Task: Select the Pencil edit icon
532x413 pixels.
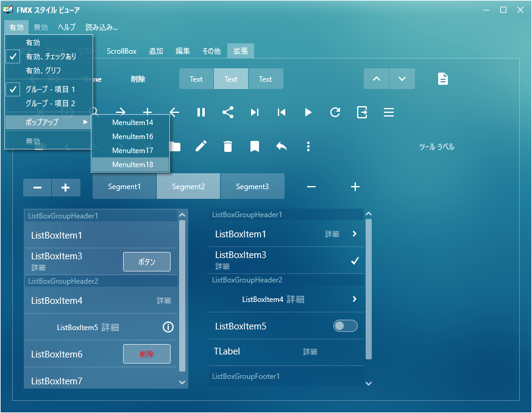Action: click(201, 146)
